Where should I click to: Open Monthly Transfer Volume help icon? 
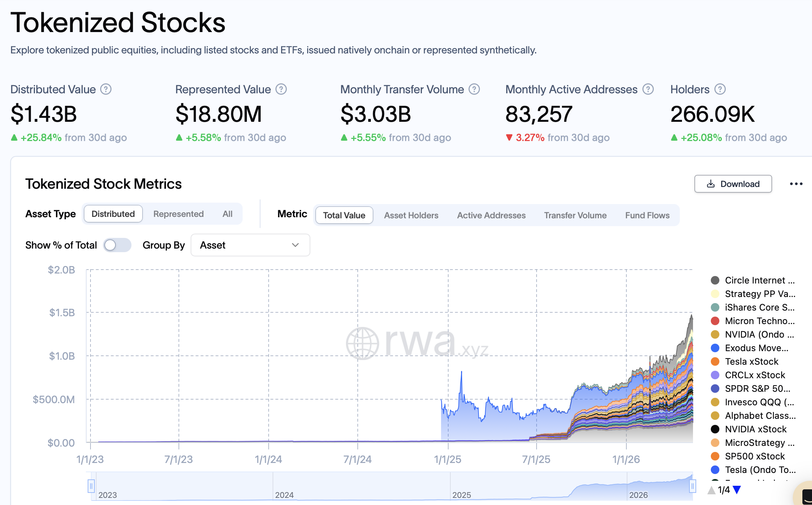tap(474, 89)
